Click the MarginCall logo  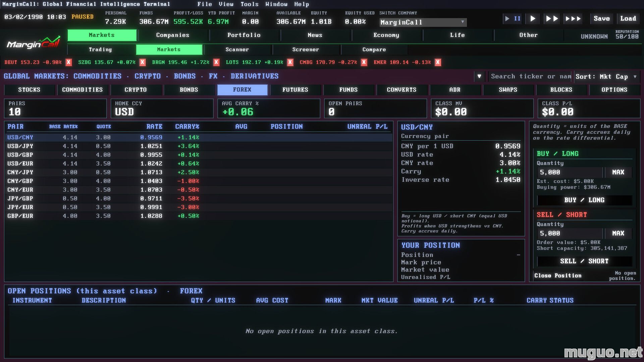pyautogui.click(x=34, y=43)
